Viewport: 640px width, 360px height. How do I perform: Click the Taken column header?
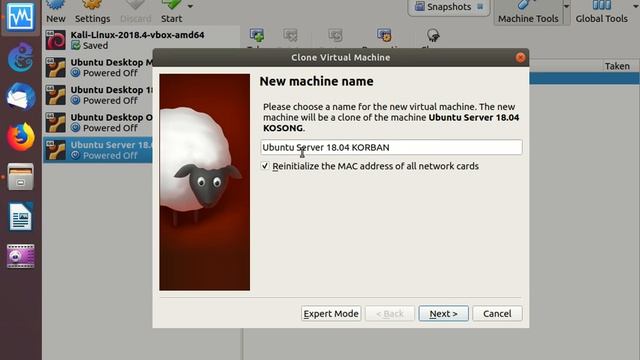coord(617,66)
